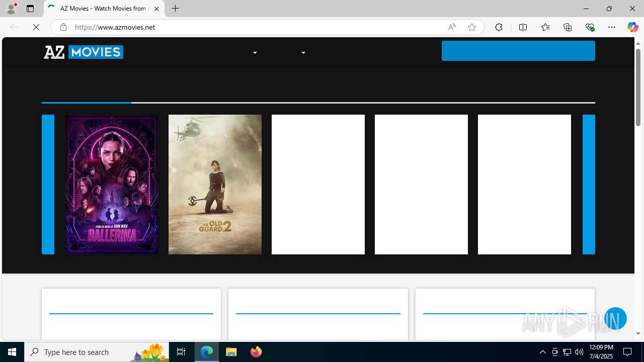Open Browser essentials icon
Screen dimensions: 644x362
[590, 27]
